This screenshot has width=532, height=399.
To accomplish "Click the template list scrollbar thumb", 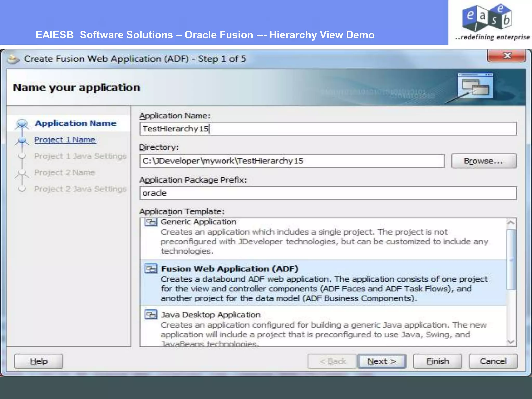I will 511,259.
